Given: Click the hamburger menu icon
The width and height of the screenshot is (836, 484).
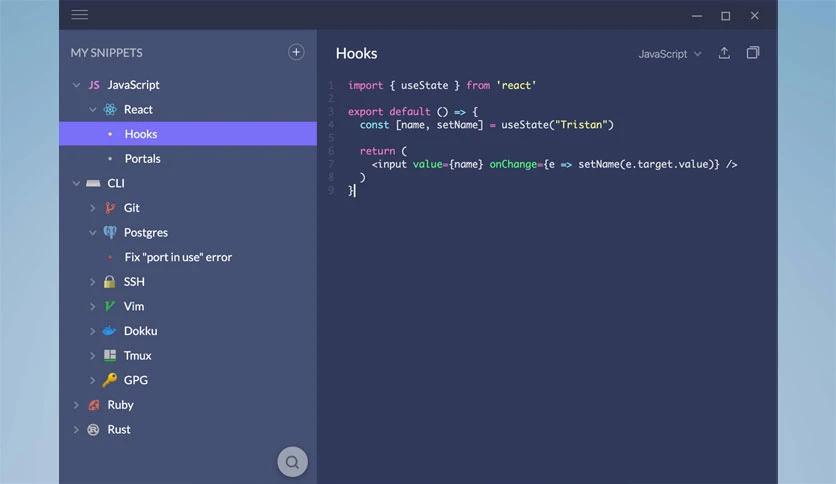Looking at the screenshot, I should pyautogui.click(x=80, y=15).
